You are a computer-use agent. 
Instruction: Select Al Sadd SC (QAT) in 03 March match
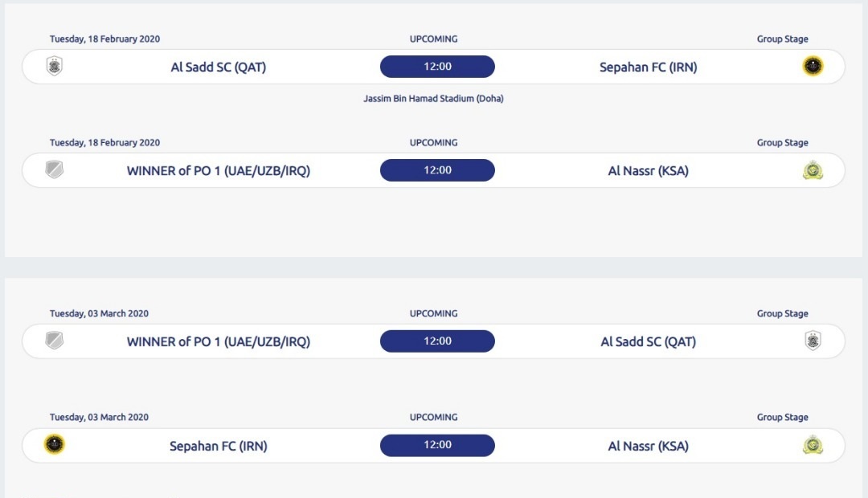(648, 342)
